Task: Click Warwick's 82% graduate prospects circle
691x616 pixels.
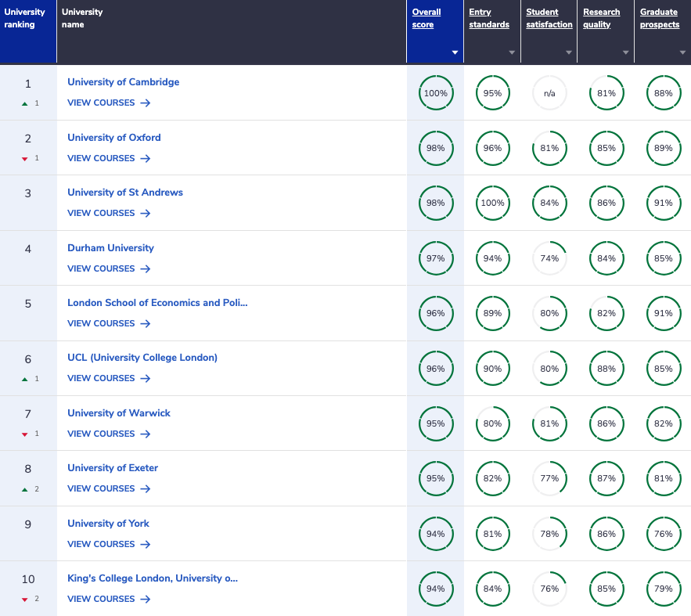Action: click(664, 423)
